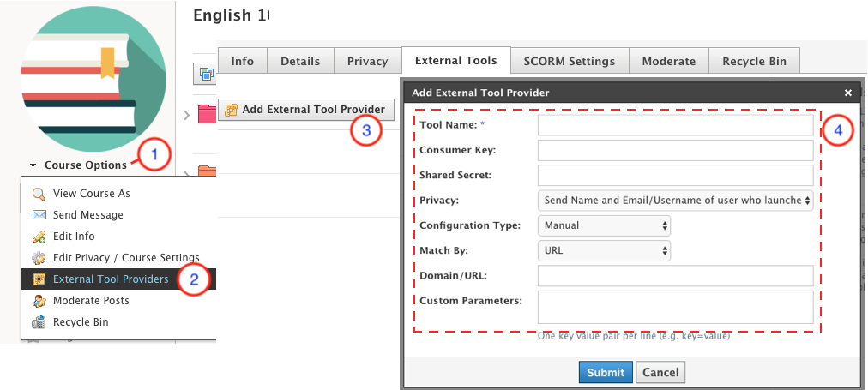Image resolution: width=868 pixels, height=390 pixels.
Task: Select External Tool Providers menu entry
Action: pyautogui.click(x=111, y=279)
